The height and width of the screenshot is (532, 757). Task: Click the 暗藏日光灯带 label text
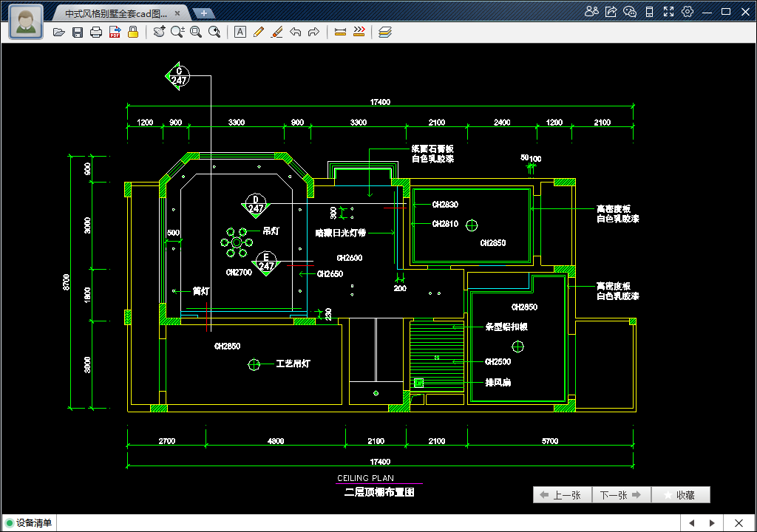pos(340,233)
